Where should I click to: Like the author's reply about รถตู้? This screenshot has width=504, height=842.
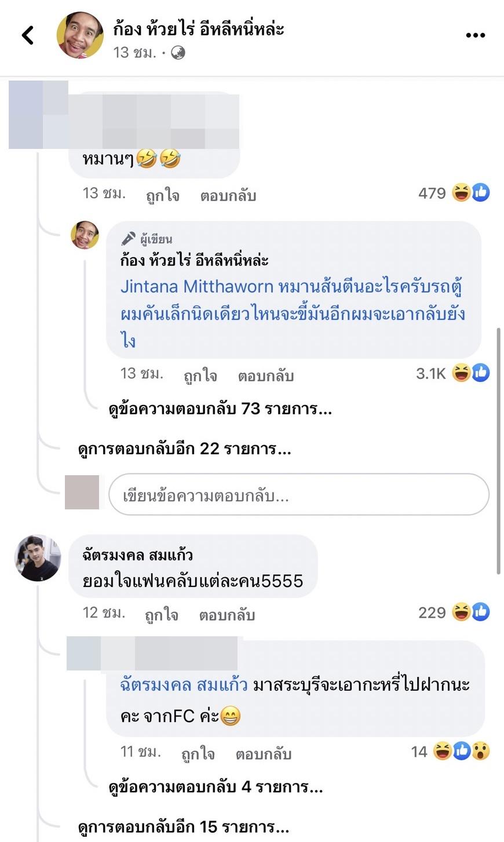point(200,376)
